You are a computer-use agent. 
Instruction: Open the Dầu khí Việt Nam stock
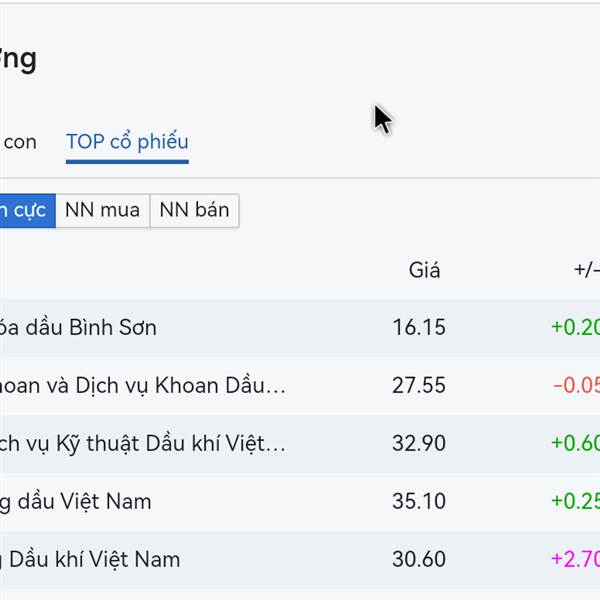pos(90,559)
